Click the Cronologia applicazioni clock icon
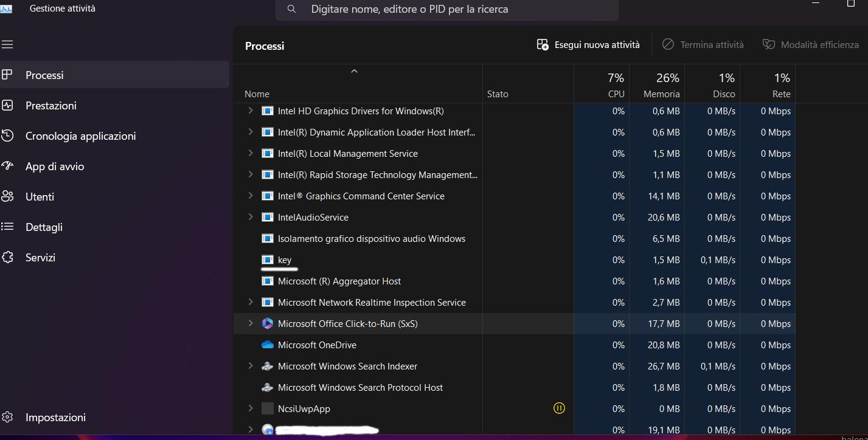The height and width of the screenshot is (440, 868). (x=7, y=136)
